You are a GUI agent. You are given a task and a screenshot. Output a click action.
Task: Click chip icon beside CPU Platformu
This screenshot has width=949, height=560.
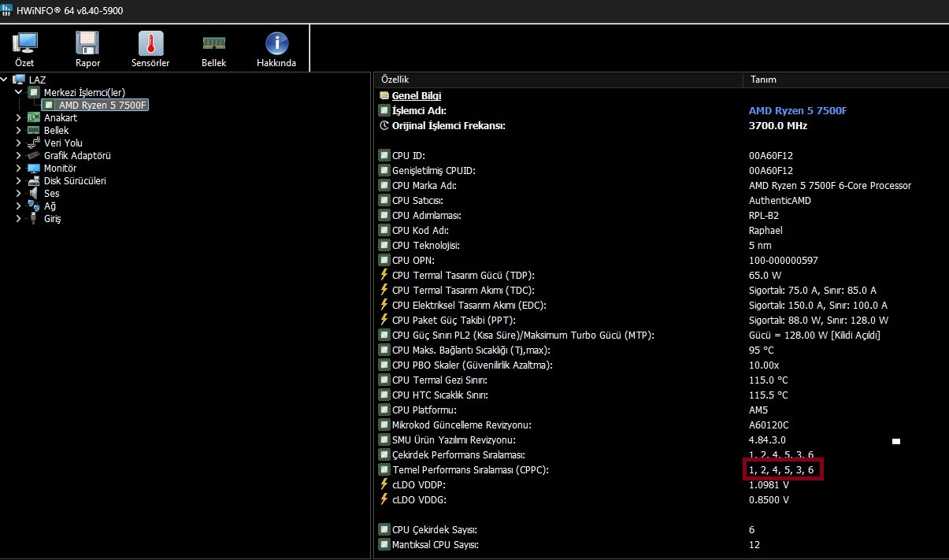click(384, 410)
